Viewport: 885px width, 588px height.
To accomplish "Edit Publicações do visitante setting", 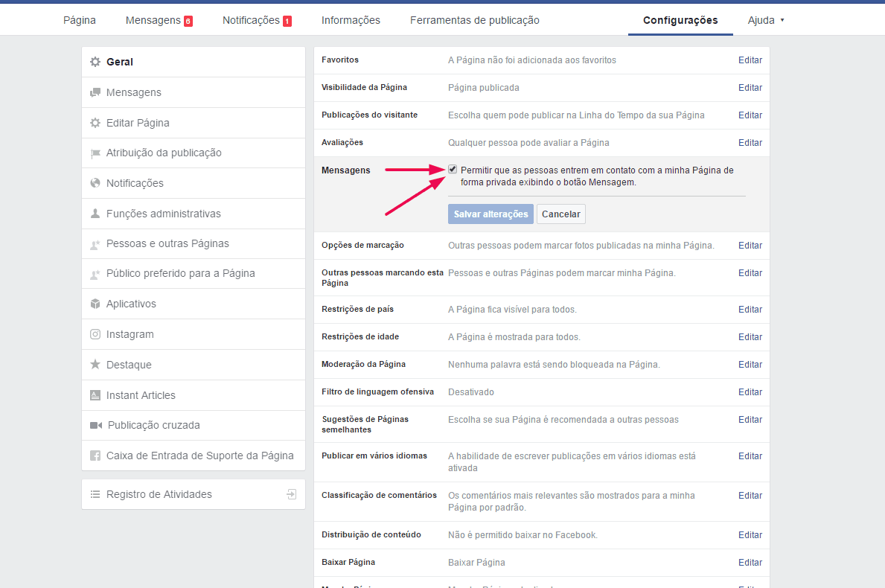I will click(750, 115).
